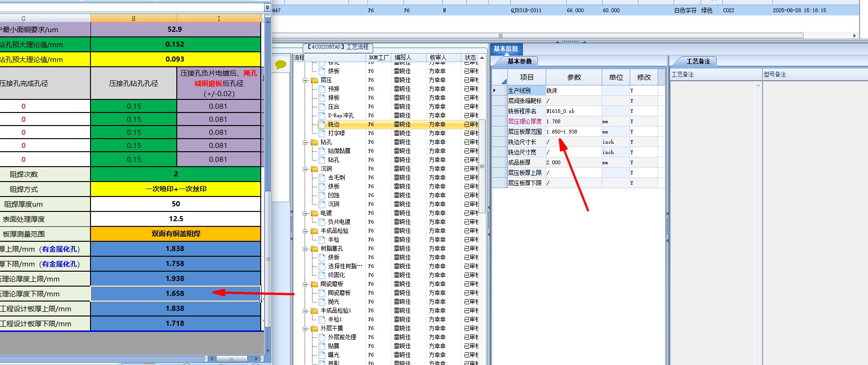Select the 选择性树脂 process step
Viewport: 868px width, 365px height.
345,266
